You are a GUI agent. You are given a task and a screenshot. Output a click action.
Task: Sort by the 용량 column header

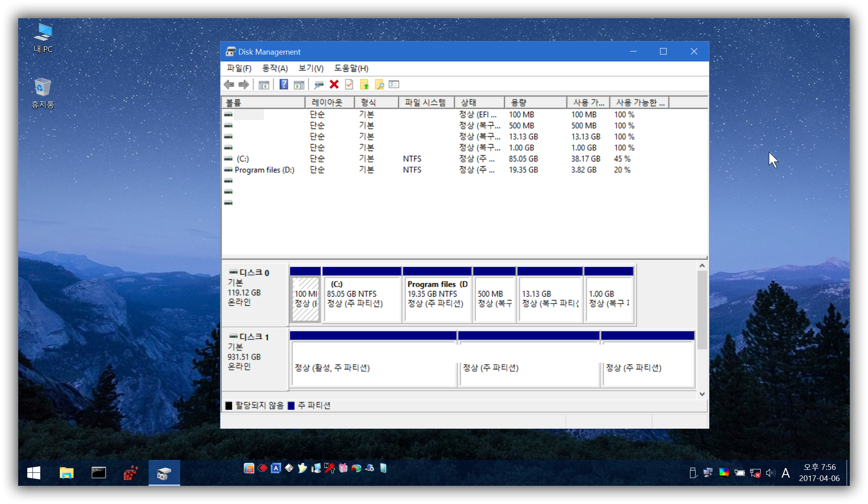(x=536, y=103)
